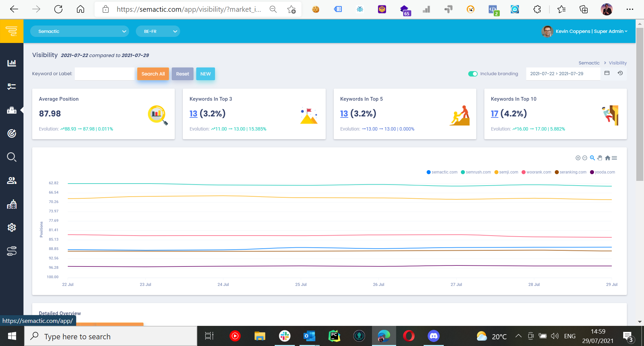
Task: Open the Dashboard bar chart sidebar icon
Action: point(12,63)
